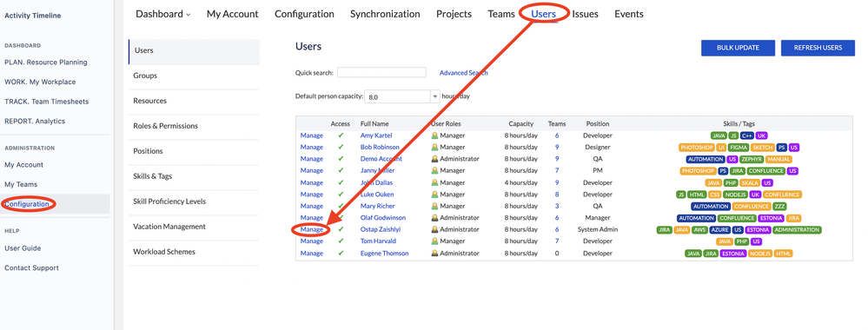Open REPORT. Analytics in sidebar
The width and height of the screenshot is (868, 330).
pyautogui.click(x=35, y=122)
